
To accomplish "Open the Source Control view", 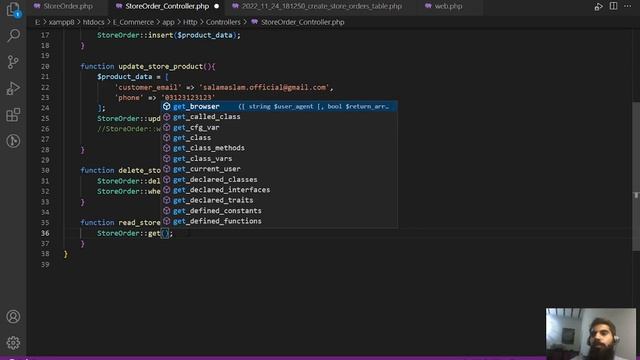I will click(13, 62).
